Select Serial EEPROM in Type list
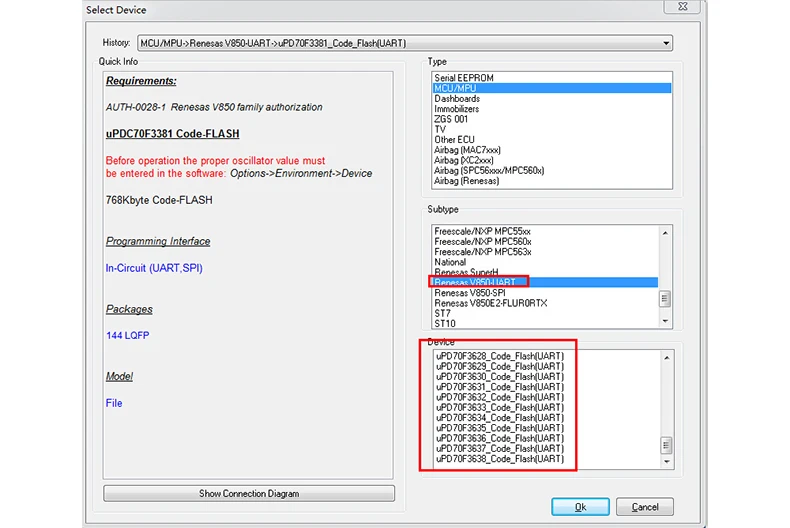Image resolution: width=790 pixels, height=528 pixels. click(x=552, y=78)
